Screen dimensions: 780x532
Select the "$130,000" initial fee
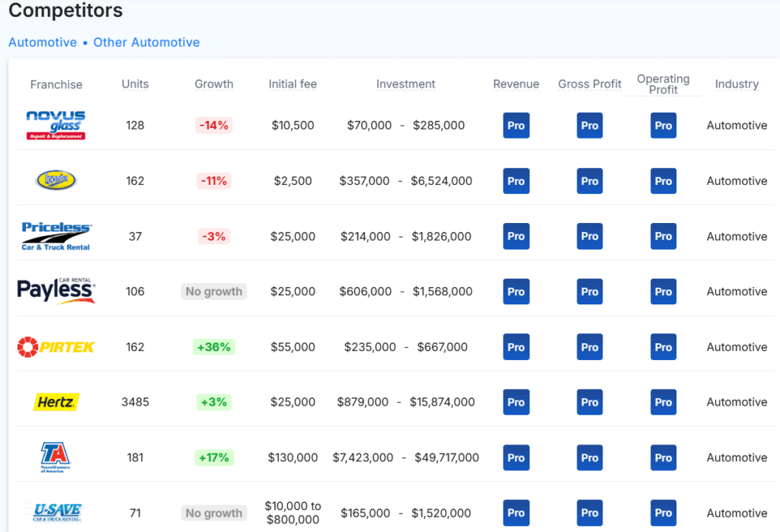pos(292,457)
